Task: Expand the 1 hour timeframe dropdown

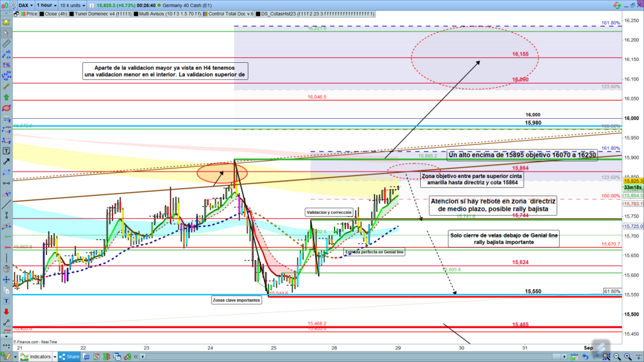Action: (47, 4)
